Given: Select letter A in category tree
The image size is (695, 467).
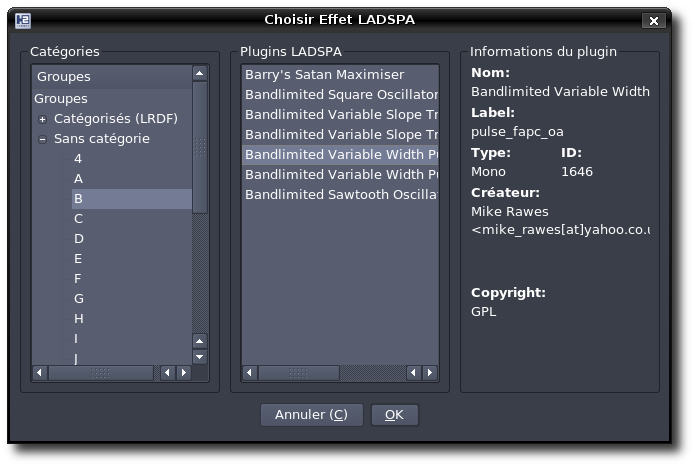Looking at the screenshot, I should pyautogui.click(x=79, y=179).
